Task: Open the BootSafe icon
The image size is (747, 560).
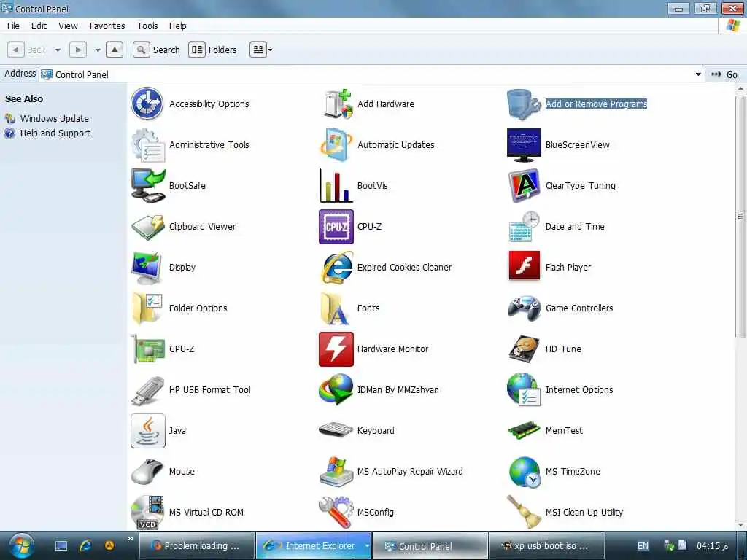Action: 147,186
